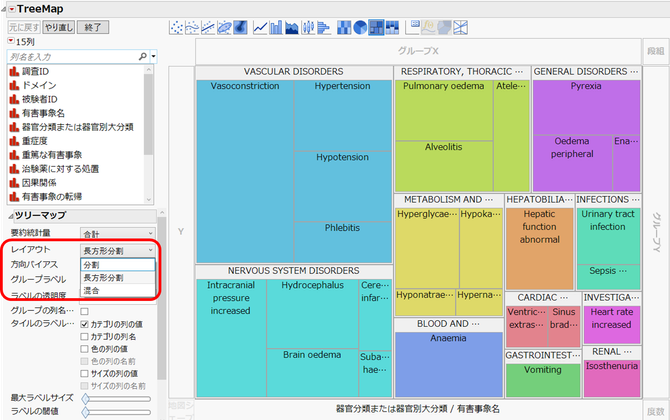Screen dimensions: 670x420
Task: Click the greyed サイズの列の名前 checkbox
Action: (x=85, y=386)
